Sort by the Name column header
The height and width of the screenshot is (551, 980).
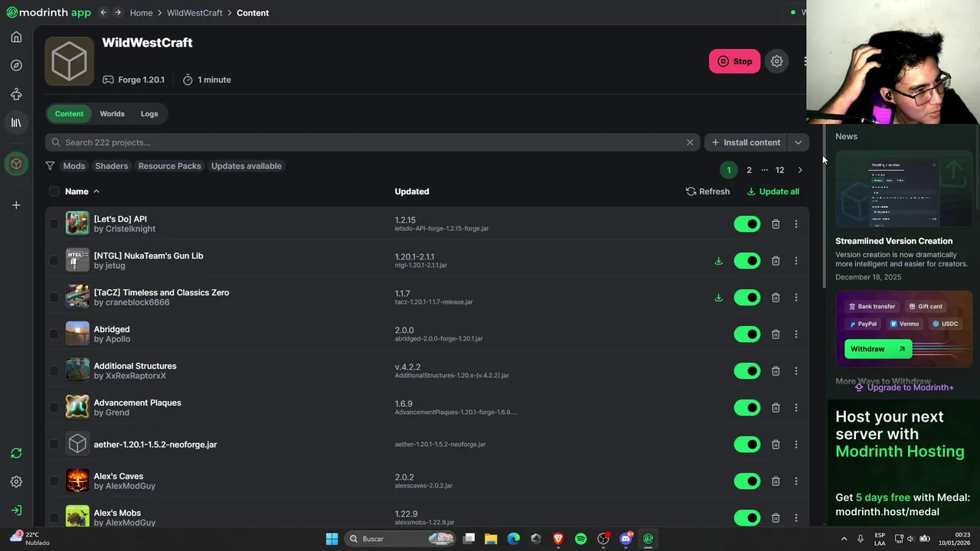(x=83, y=191)
